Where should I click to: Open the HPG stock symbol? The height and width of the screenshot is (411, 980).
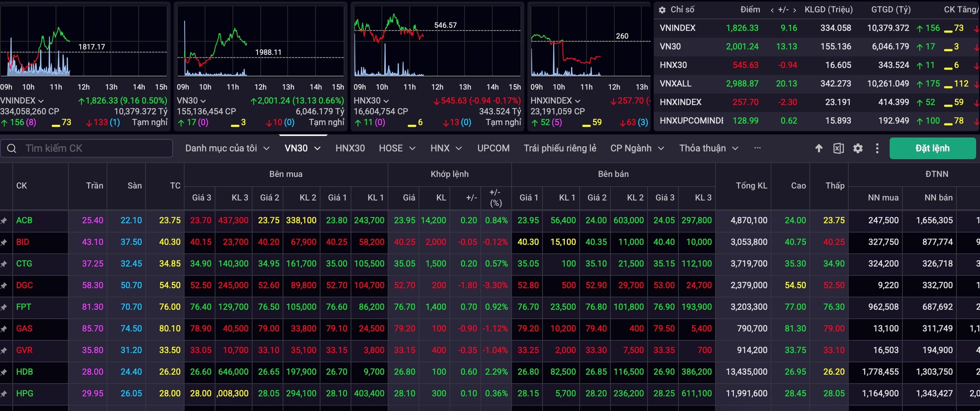pyautogui.click(x=24, y=393)
